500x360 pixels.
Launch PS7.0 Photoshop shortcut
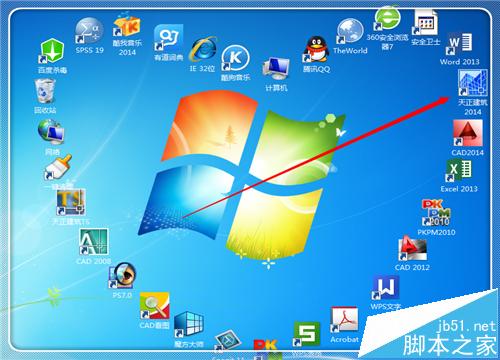click(x=122, y=275)
